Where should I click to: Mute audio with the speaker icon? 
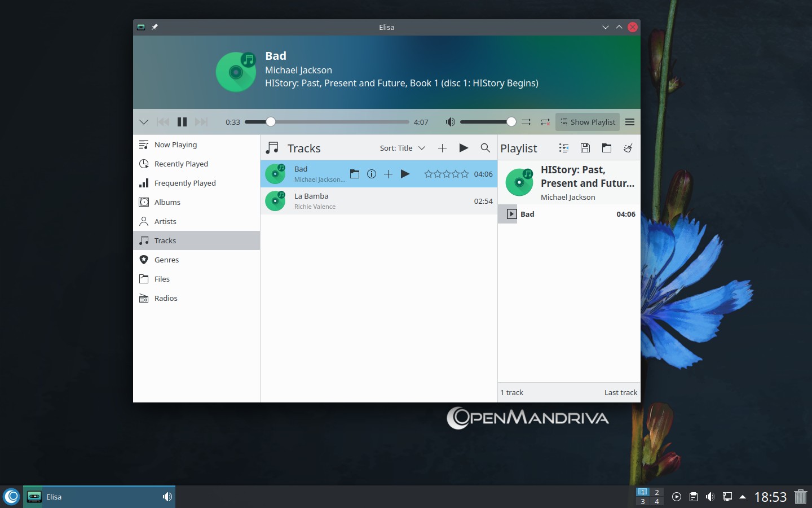coord(450,122)
